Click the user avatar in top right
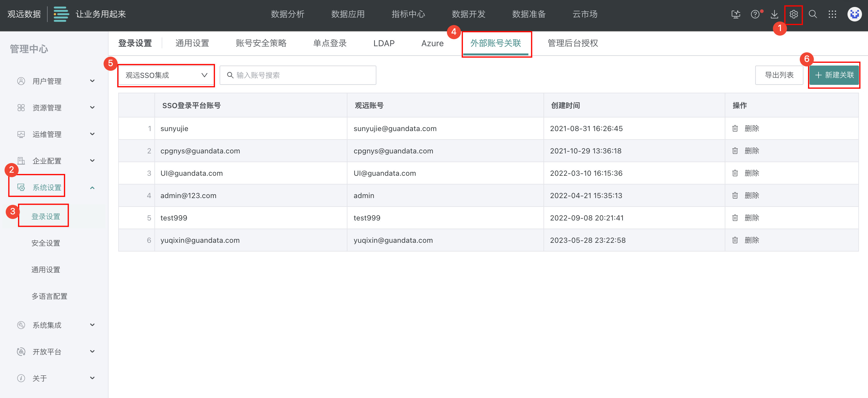Viewport: 868px width, 398px height. pos(854,14)
